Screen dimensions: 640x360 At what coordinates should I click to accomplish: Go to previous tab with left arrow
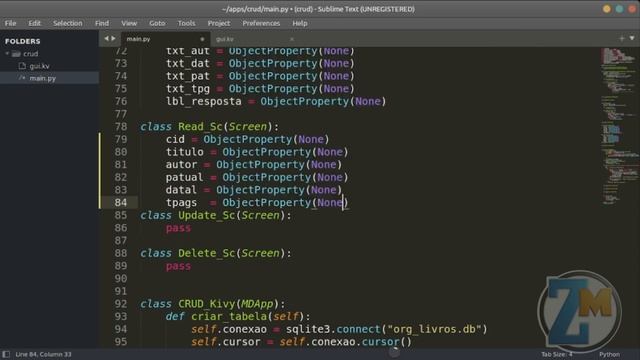tap(106, 39)
